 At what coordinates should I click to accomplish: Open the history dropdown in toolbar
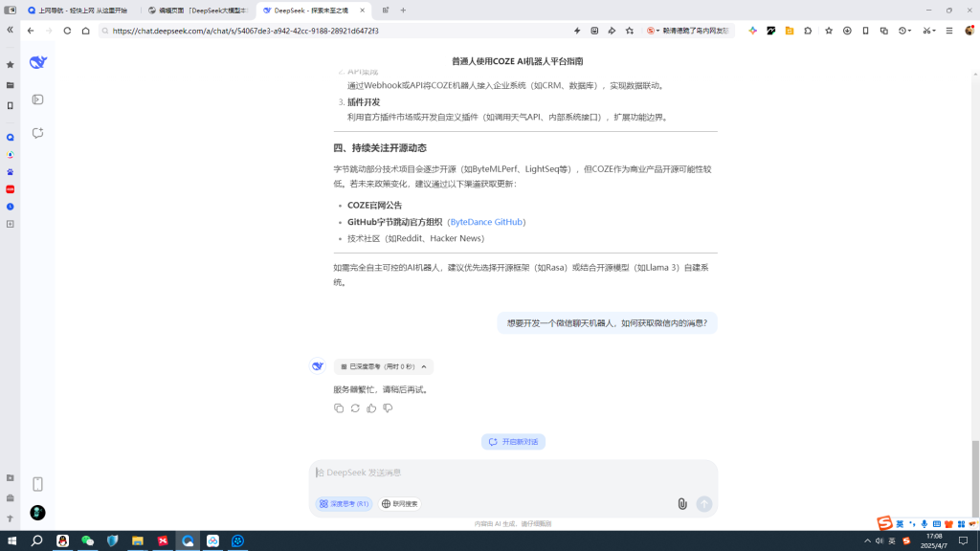[904, 31]
